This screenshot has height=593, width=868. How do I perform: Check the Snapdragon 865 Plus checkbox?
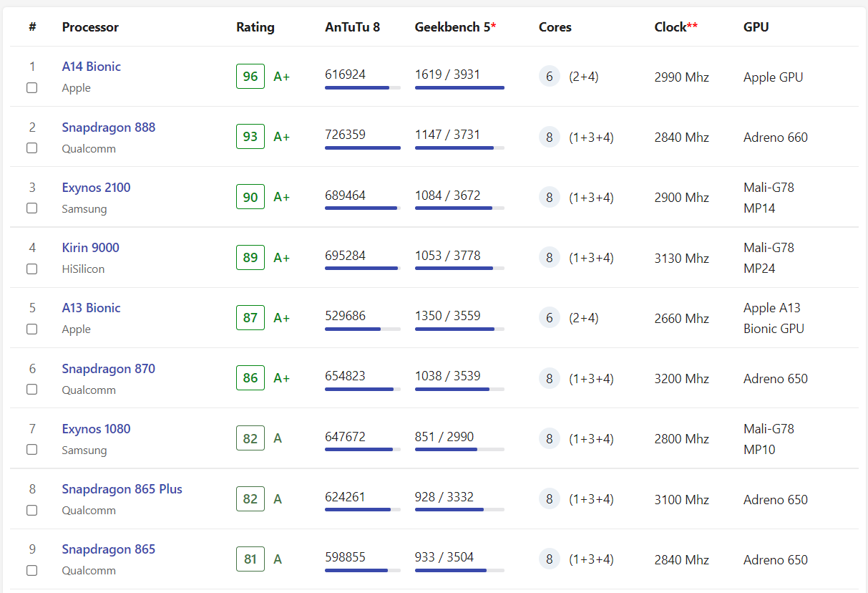(31, 510)
